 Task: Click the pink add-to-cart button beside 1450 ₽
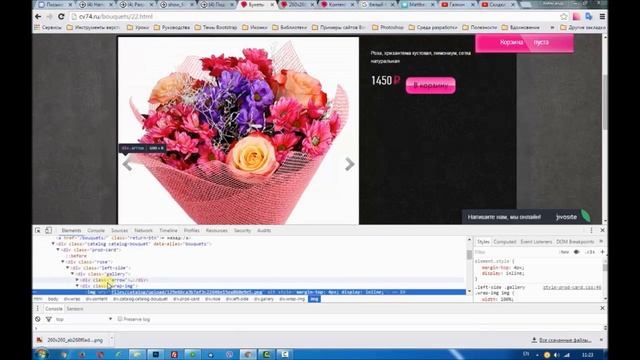click(430, 85)
